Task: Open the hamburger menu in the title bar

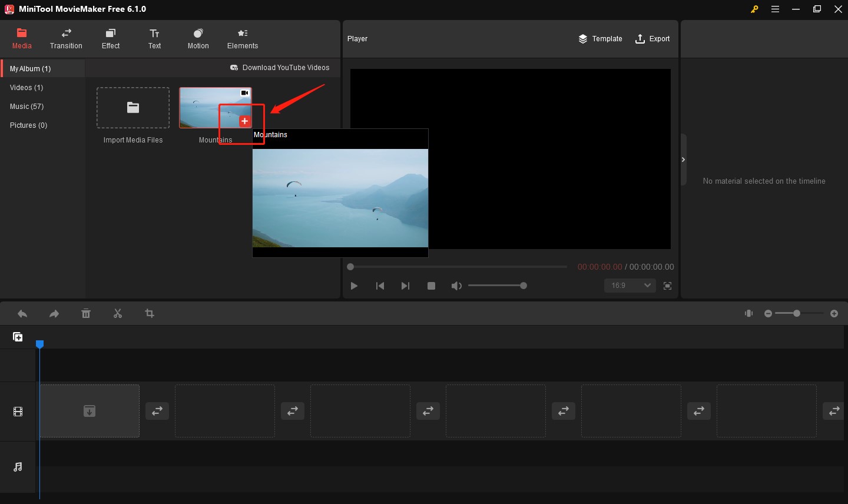Action: tap(775, 9)
